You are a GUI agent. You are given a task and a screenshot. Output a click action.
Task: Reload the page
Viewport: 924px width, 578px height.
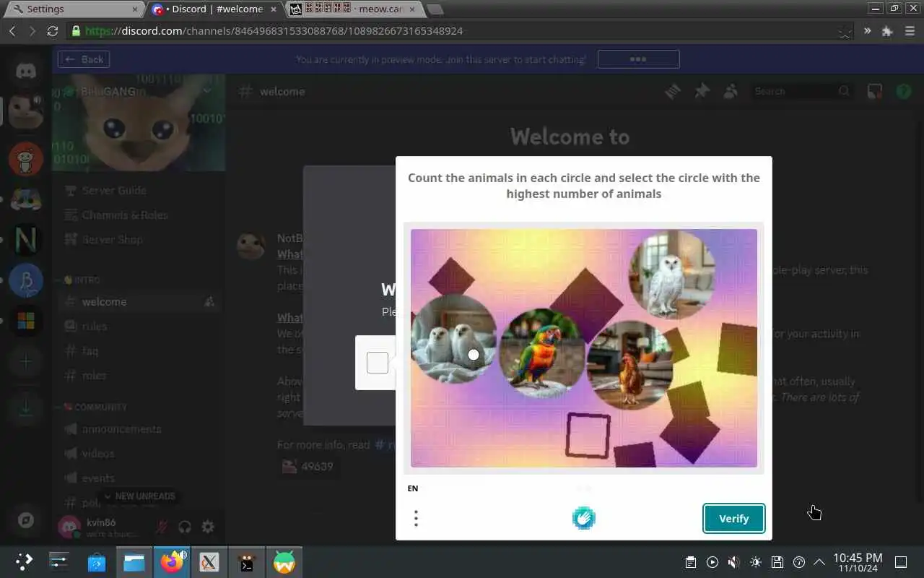(x=52, y=31)
